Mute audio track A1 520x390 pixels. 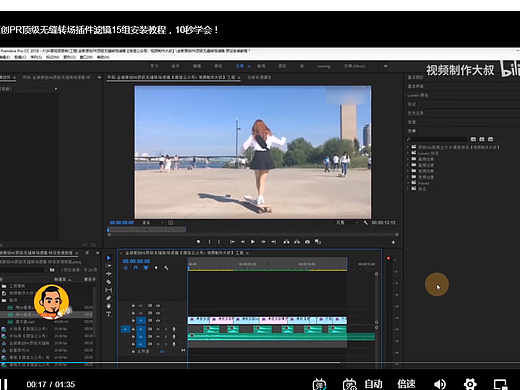tap(158, 329)
